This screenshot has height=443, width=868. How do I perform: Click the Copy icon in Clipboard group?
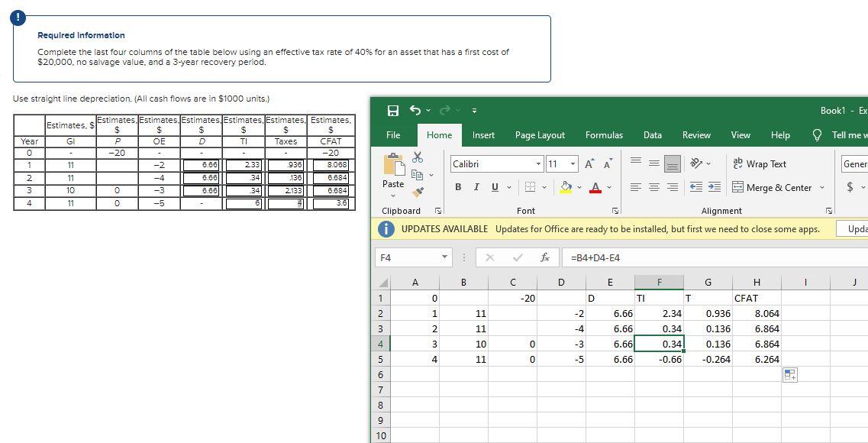(418, 174)
